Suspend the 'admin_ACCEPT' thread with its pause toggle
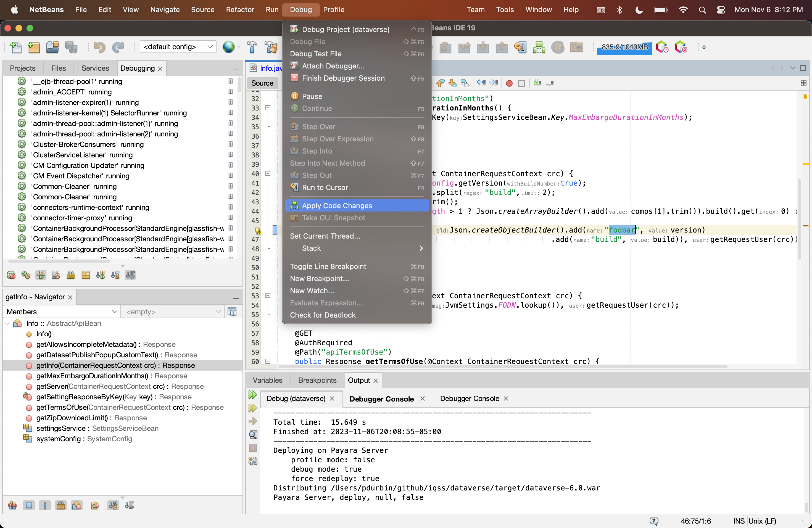Viewport: 812px width, 528px height. [x=231, y=92]
